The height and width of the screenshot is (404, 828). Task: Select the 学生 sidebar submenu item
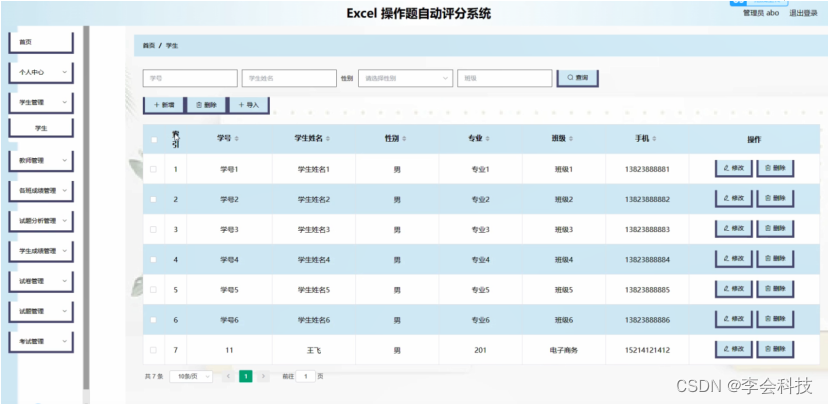[x=41, y=128]
